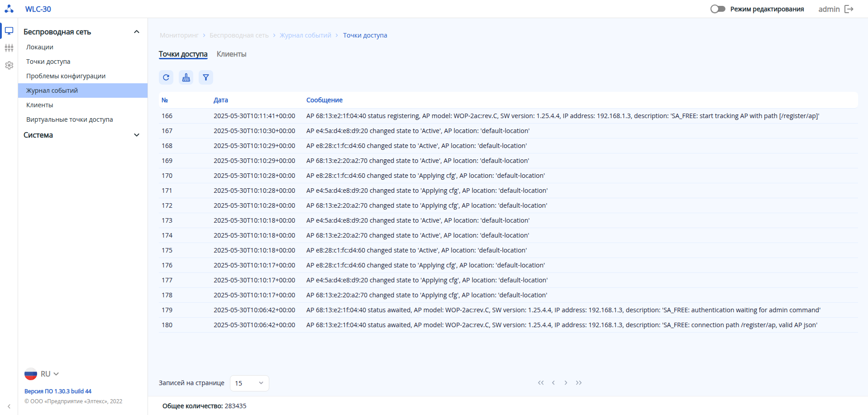Click the Журнал событий breadcrumb link

point(305,35)
